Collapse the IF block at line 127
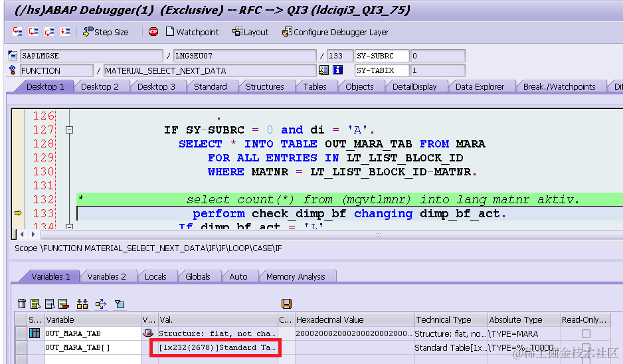Screen dimensions: 623x364 [x=69, y=130]
